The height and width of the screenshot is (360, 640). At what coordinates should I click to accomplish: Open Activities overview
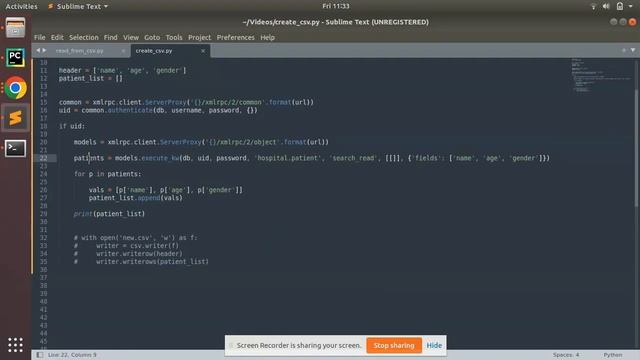(x=21, y=7)
